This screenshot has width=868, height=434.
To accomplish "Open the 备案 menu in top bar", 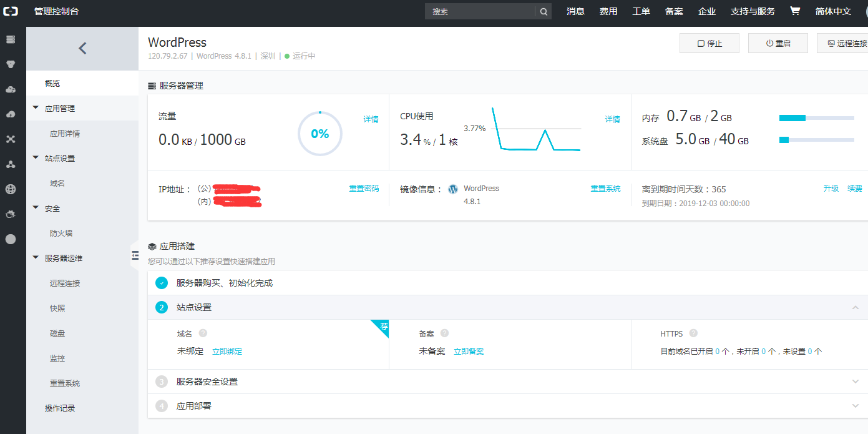I will [x=674, y=11].
